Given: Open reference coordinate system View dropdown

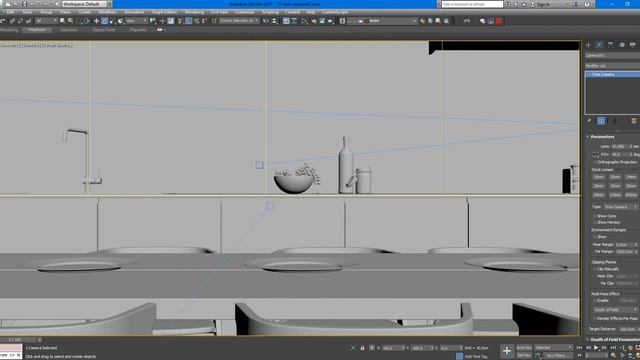Looking at the screenshot, I should coord(136,20).
